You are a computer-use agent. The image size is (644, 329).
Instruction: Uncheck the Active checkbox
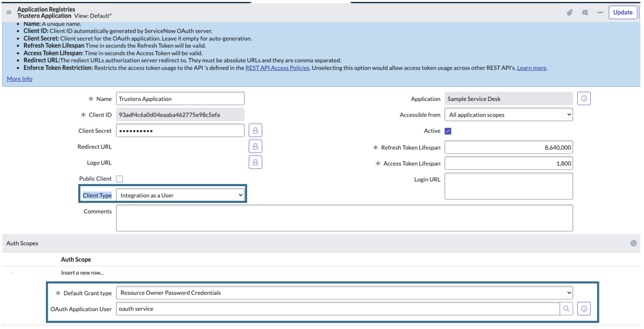click(448, 131)
